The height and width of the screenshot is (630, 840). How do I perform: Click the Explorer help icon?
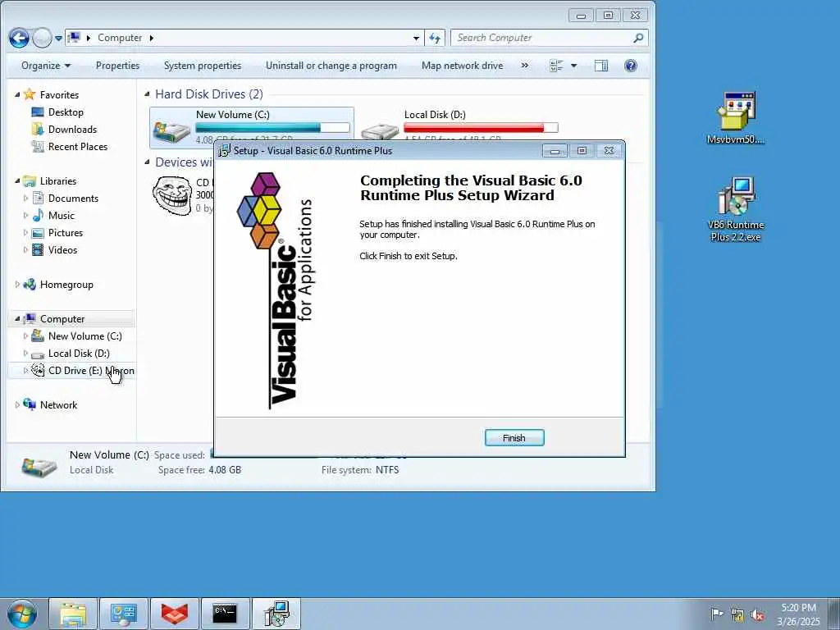pos(631,66)
